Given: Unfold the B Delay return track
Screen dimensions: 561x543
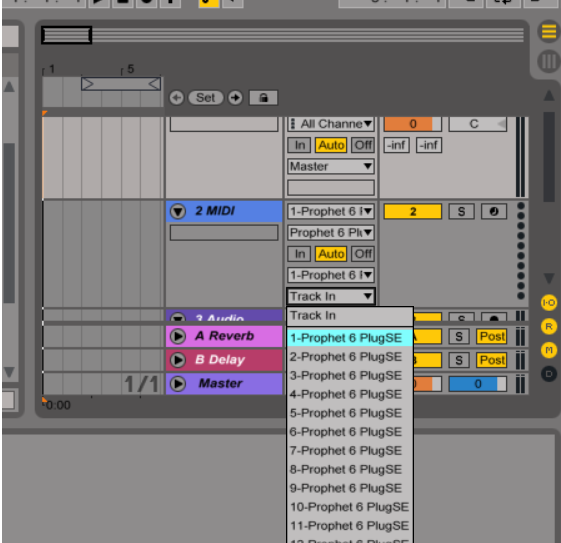Looking at the screenshot, I should (178, 360).
